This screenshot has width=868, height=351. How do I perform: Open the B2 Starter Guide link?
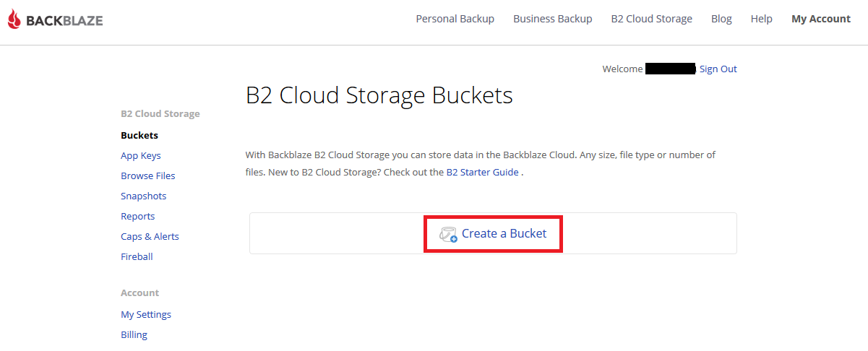482,172
